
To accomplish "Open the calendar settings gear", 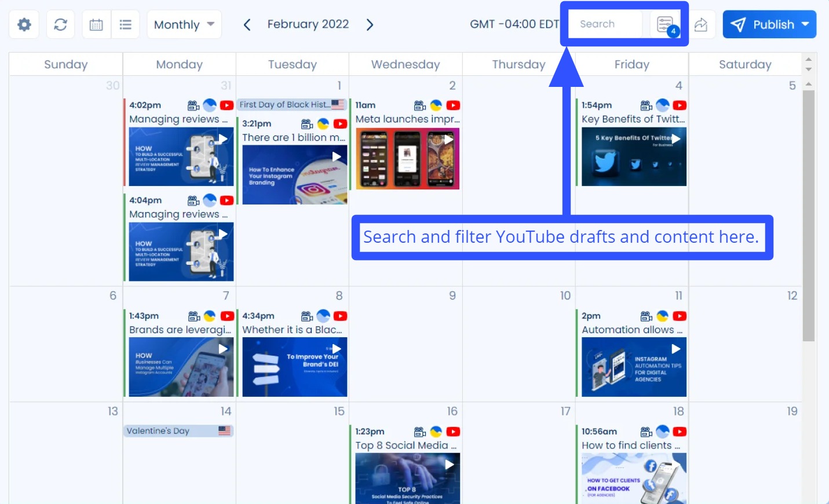I will click(x=23, y=24).
